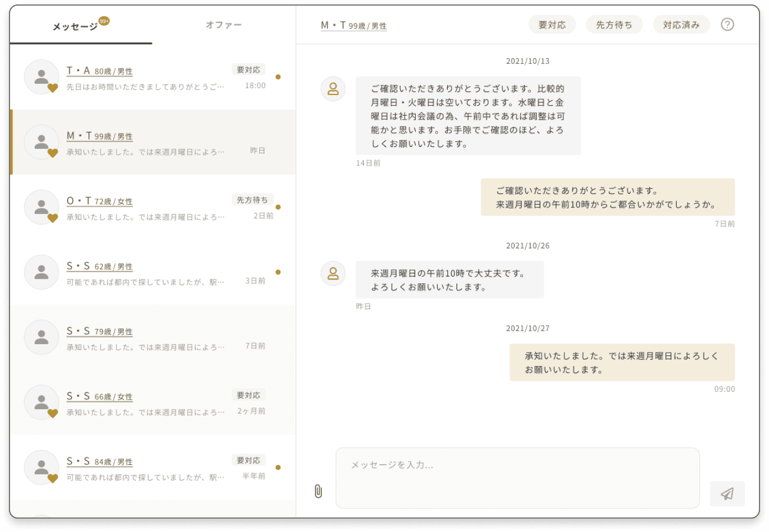This screenshot has width=769, height=532.
Task: Click sent message 承知いたしました。では来週月曜日によろしく
Action: (622, 362)
